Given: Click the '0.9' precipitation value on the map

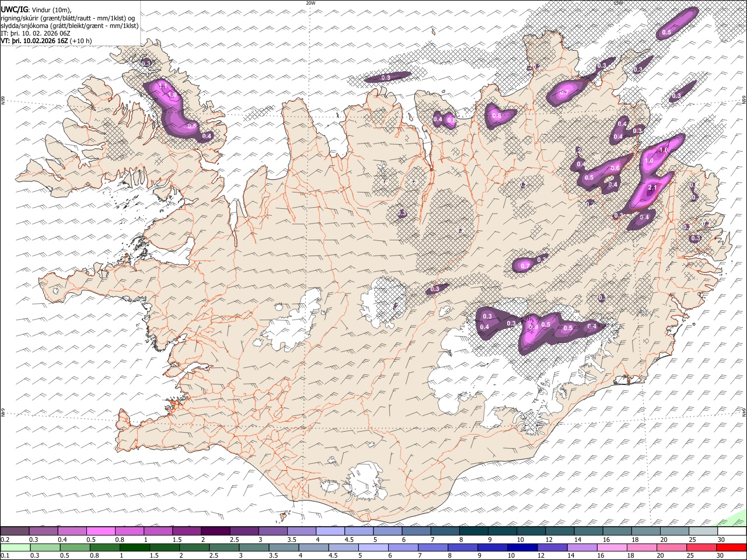Looking at the screenshot, I should coord(533,327).
